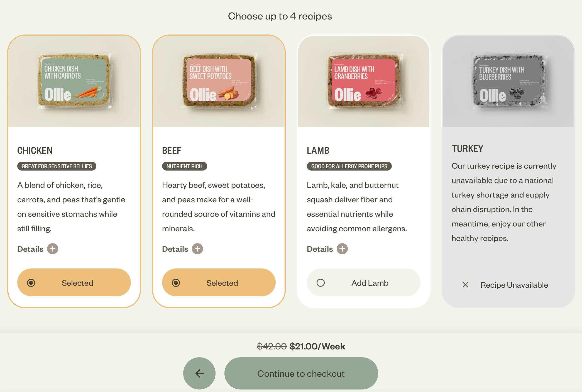This screenshot has height=392, width=582.
Task: Click the Details label on Beef card
Action: tap(175, 249)
